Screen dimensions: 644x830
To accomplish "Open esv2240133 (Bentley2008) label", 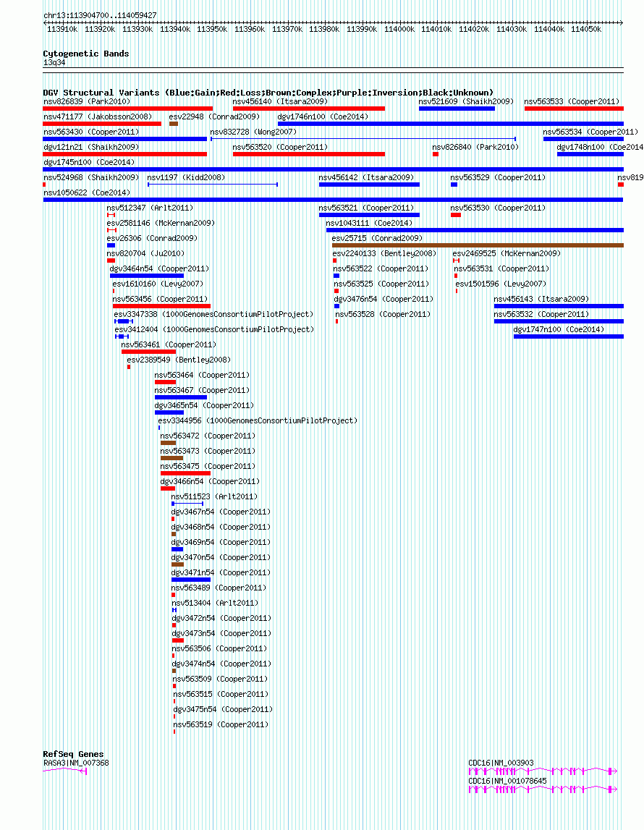I will (x=385, y=253).
